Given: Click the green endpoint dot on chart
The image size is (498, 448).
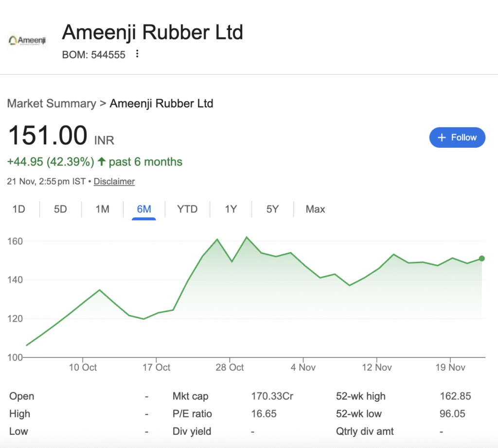Looking at the screenshot, I should 481,258.
